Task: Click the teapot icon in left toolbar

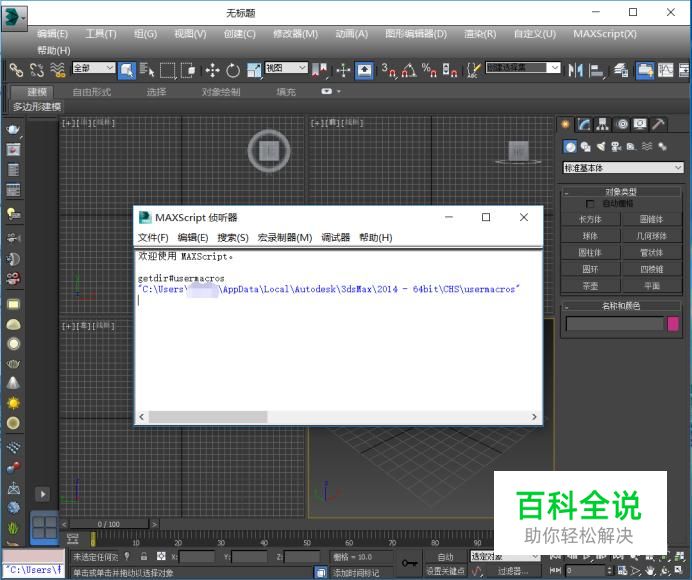Action: coord(13,129)
